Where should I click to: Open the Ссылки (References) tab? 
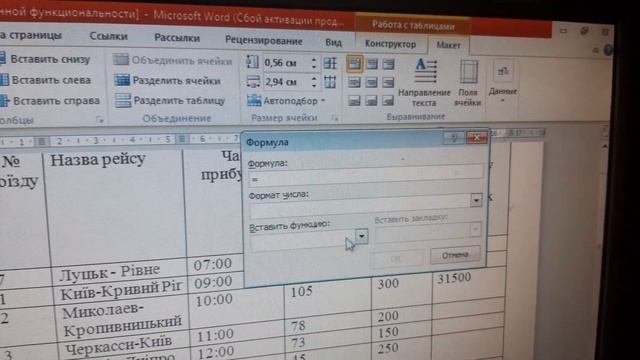[x=109, y=36]
